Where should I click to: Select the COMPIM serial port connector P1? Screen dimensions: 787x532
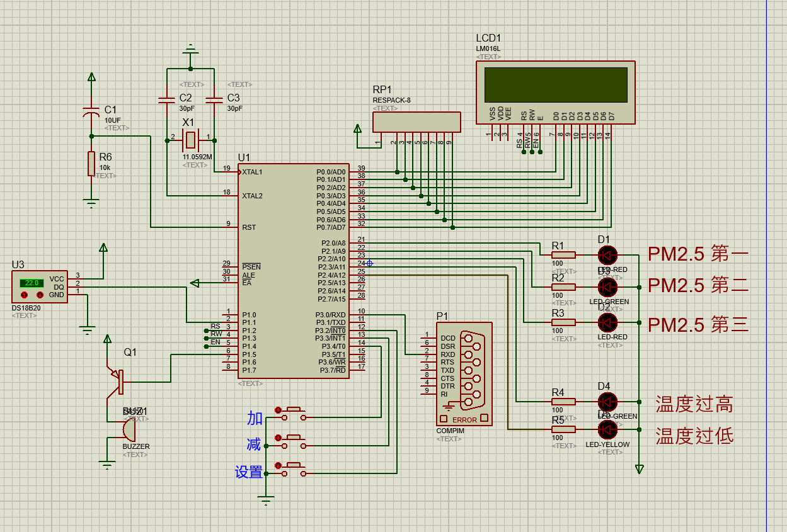[x=464, y=374]
